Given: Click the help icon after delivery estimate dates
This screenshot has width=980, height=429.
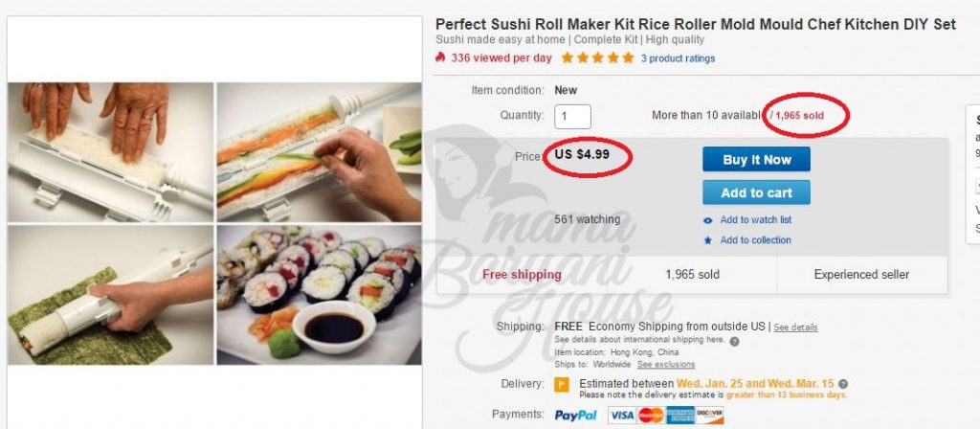Looking at the screenshot, I should click(x=843, y=384).
